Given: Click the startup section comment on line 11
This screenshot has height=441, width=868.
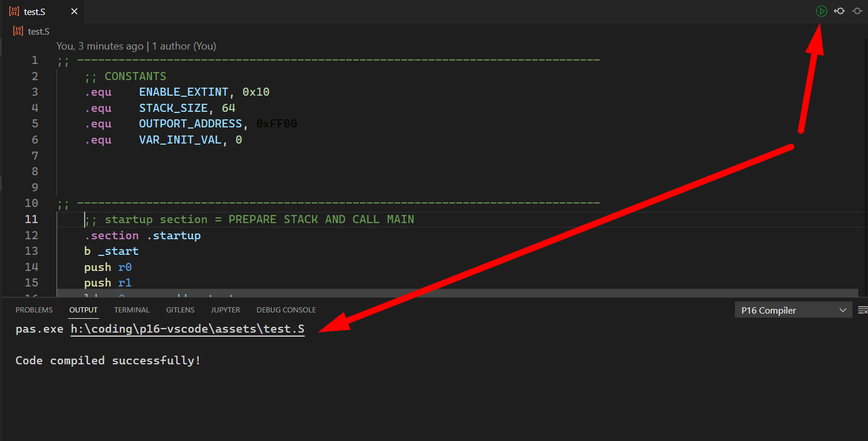Looking at the screenshot, I should pos(249,220).
